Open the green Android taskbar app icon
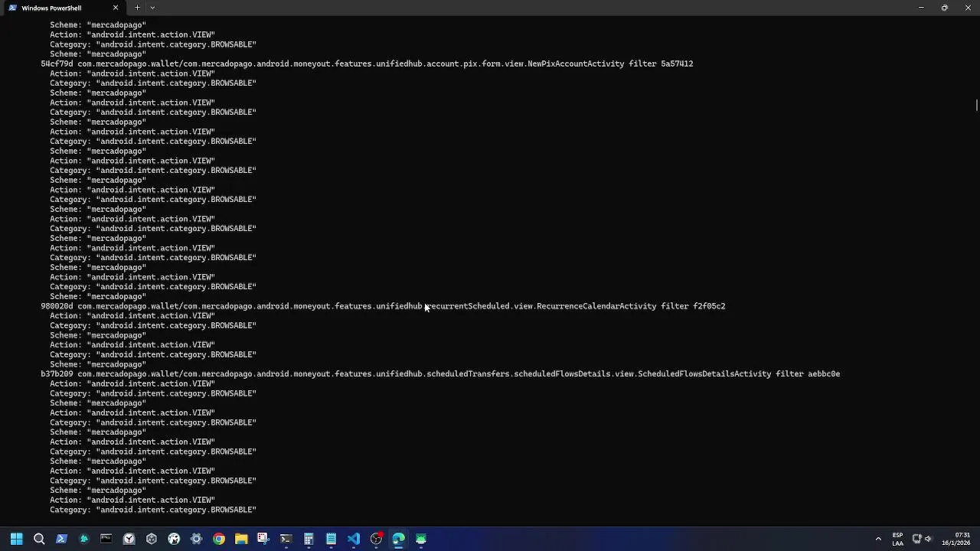980x551 pixels. [421, 539]
